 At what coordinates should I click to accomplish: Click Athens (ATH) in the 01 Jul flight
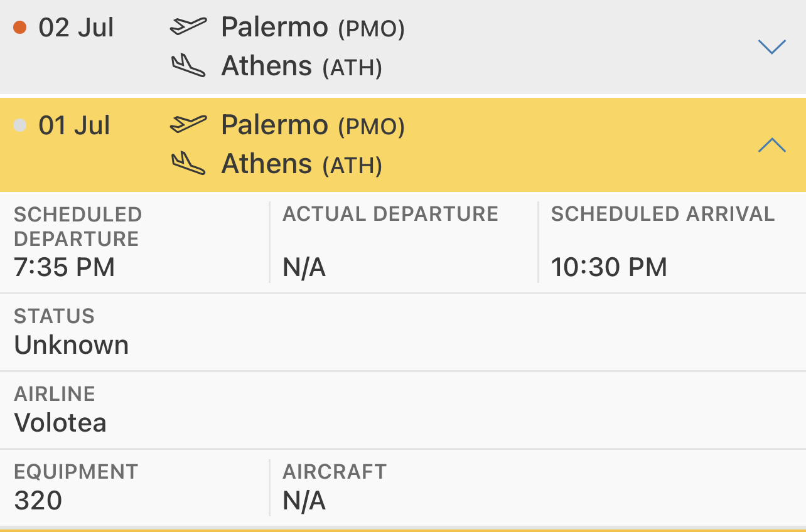coord(301,164)
